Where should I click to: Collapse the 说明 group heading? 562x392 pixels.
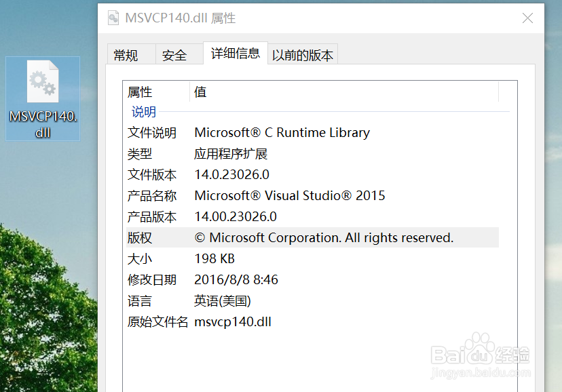[144, 112]
